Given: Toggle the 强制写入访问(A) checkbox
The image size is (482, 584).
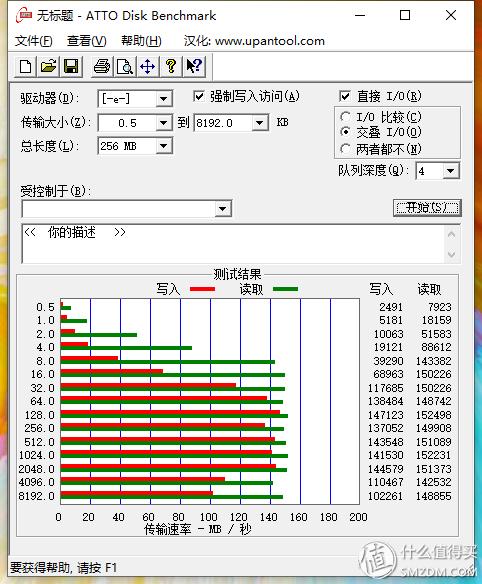Looking at the screenshot, I should [199, 96].
